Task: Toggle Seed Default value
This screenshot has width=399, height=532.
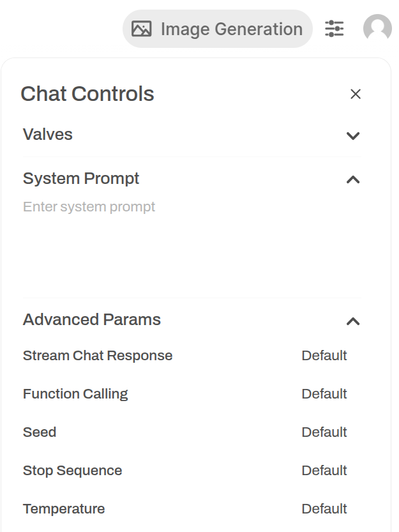Action: pyautogui.click(x=324, y=432)
